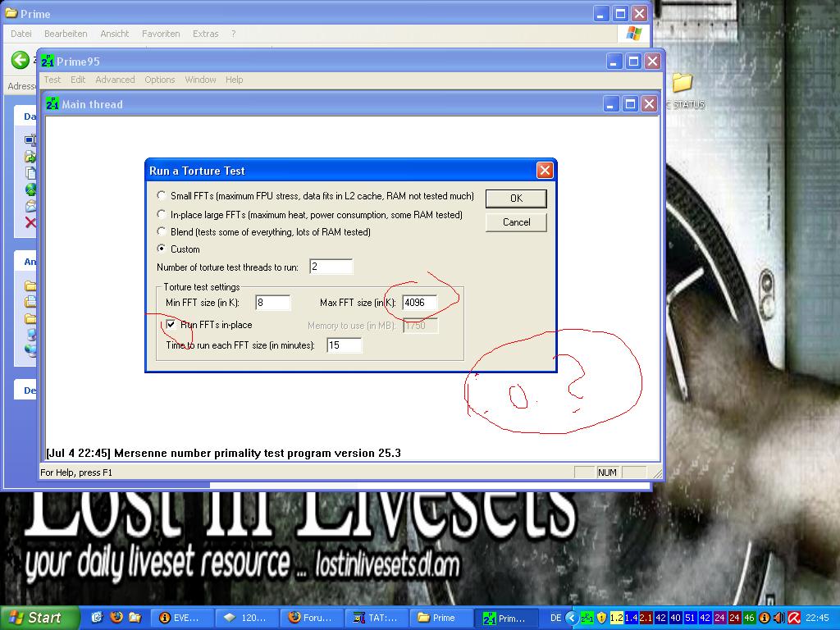Open the Test menu in Prime95
This screenshot has width=840, height=630.
pos(52,80)
